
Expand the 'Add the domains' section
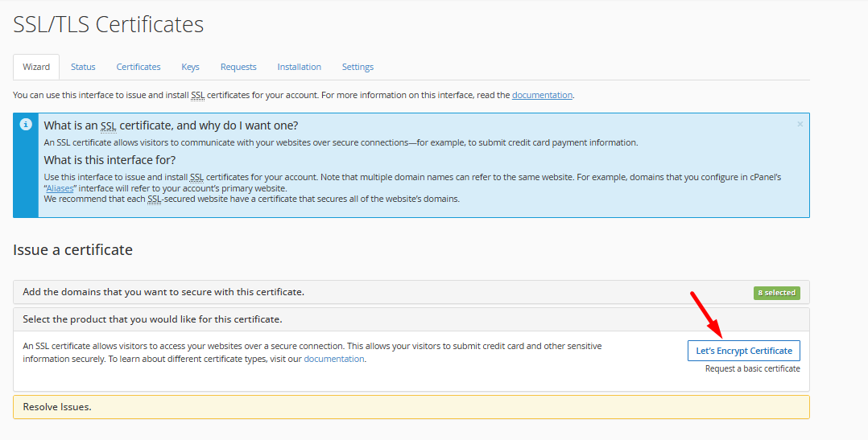(x=163, y=292)
